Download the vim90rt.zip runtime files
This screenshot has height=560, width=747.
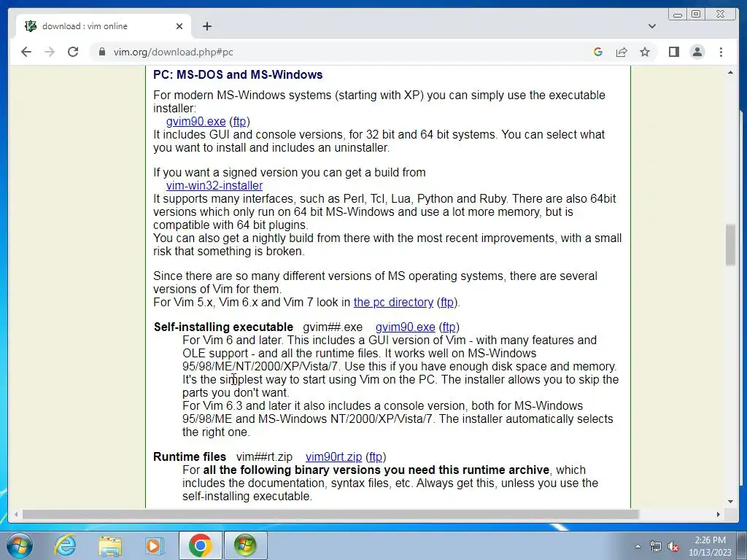[x=333, y=457]
